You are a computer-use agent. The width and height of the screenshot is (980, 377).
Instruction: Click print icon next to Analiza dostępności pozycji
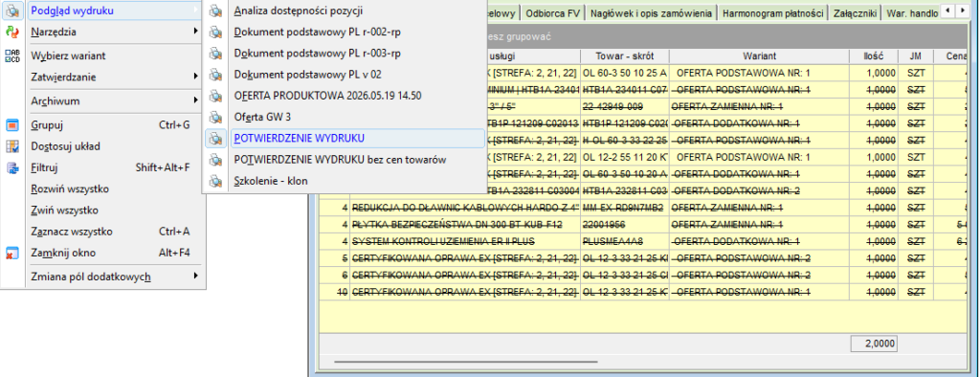pos(215,11)
